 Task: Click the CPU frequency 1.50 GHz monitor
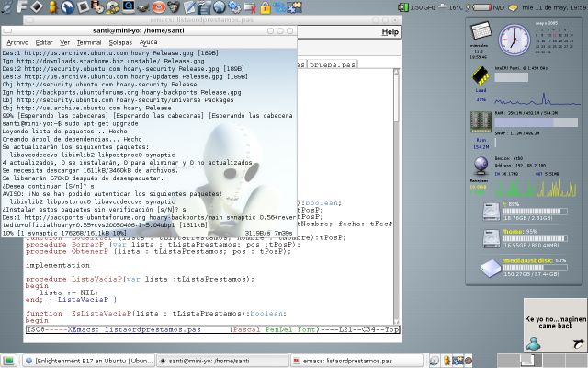tap(416, 7)
